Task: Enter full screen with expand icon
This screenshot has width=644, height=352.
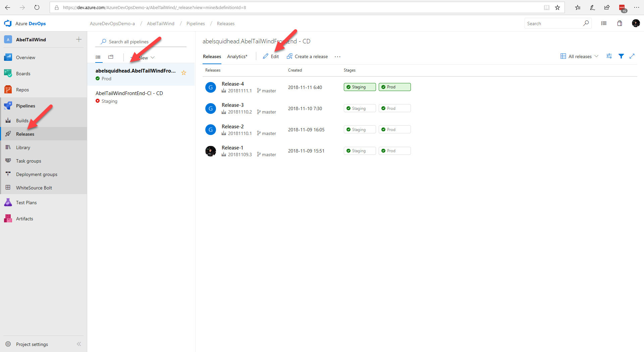Action: coord(632,56)
